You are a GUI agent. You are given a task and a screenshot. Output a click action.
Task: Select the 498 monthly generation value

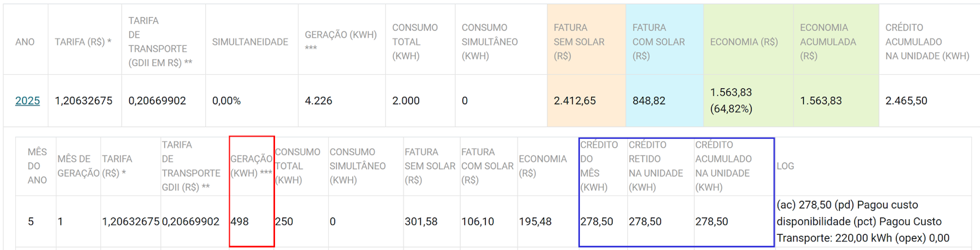point(239,221)
